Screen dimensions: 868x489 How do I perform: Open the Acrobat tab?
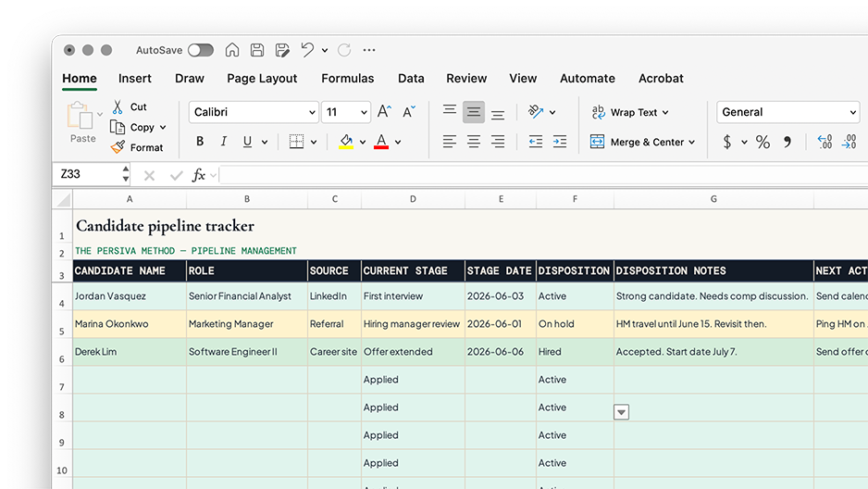pyautogui.click(x=661, y=79)
